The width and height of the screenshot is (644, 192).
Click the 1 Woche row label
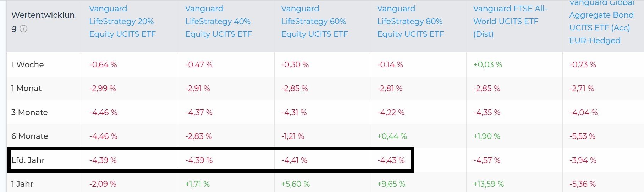(x=27, y=64)
